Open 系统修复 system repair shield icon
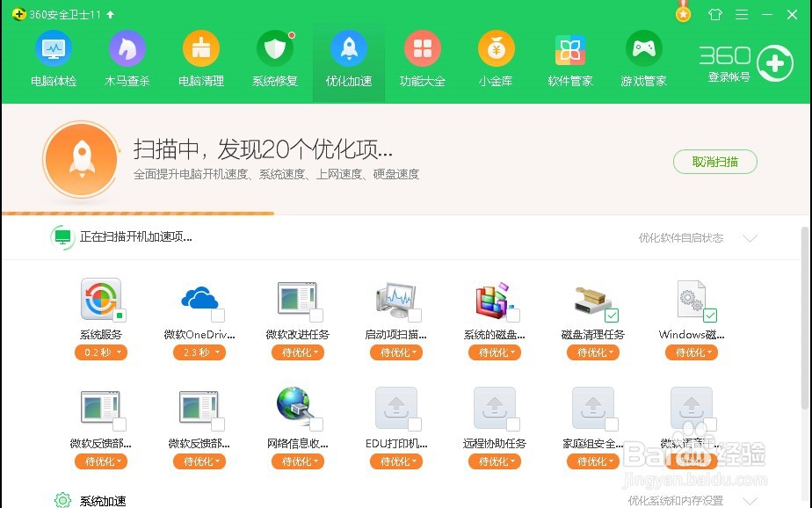Image resolution: width=812 pixels, height=508 pixels. click(275, 48)
